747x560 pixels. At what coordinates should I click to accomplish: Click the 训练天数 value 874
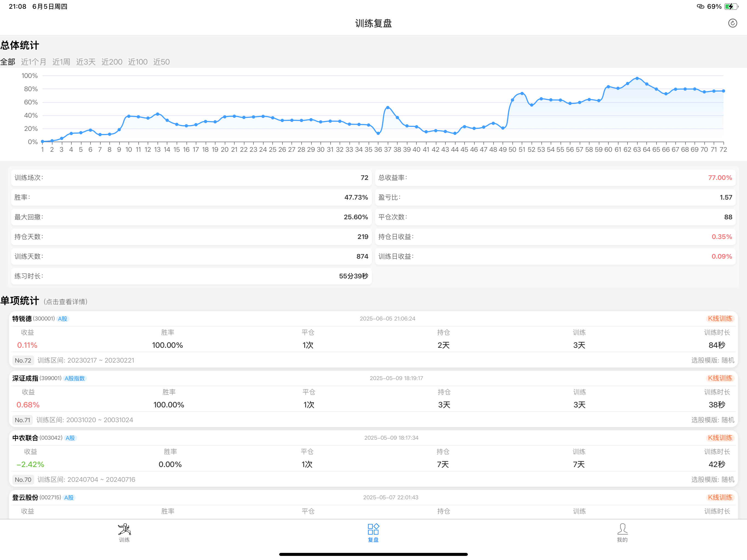tap(362, 256)
